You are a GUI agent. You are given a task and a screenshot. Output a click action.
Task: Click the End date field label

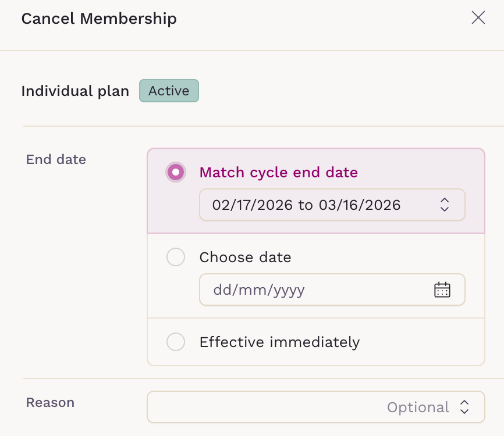pos(56,159)
